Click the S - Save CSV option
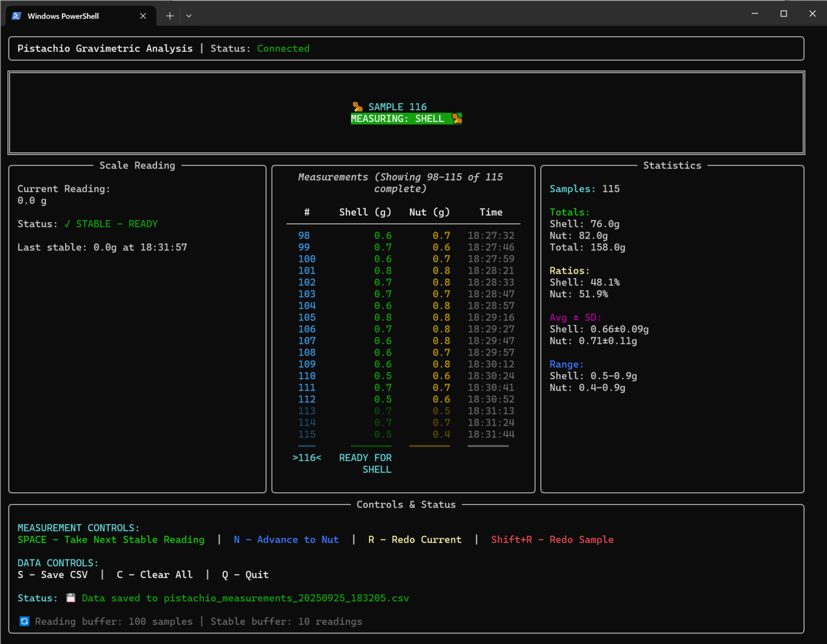Viewport: 827px width, 644px height. pos(53,574)
